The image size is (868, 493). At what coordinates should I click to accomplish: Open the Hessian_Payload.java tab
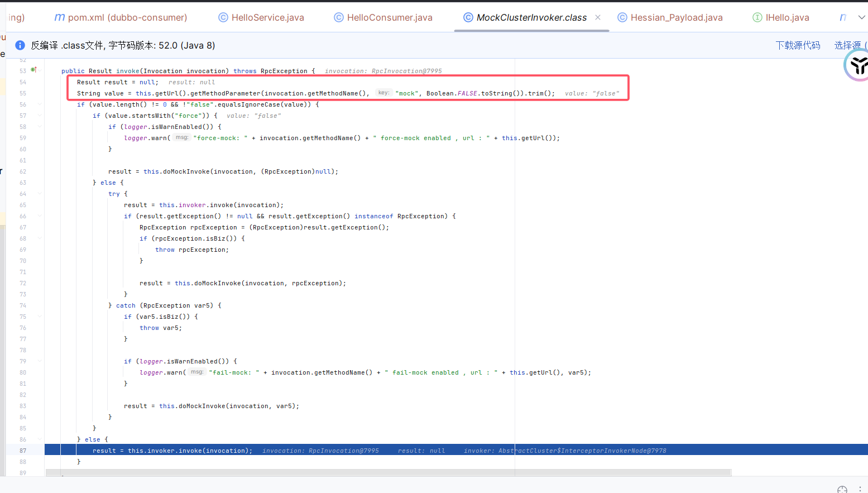(670, 17)
